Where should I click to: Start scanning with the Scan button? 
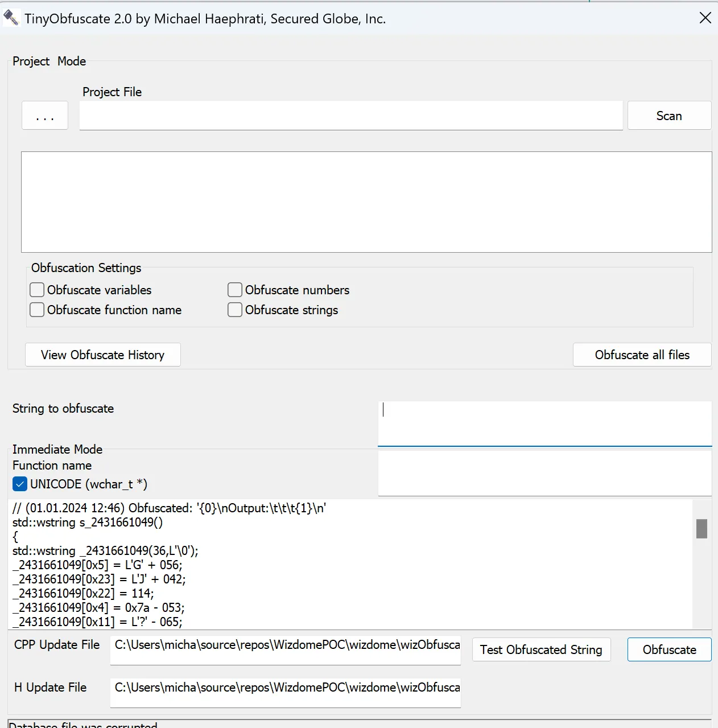[x=669, y=116]
